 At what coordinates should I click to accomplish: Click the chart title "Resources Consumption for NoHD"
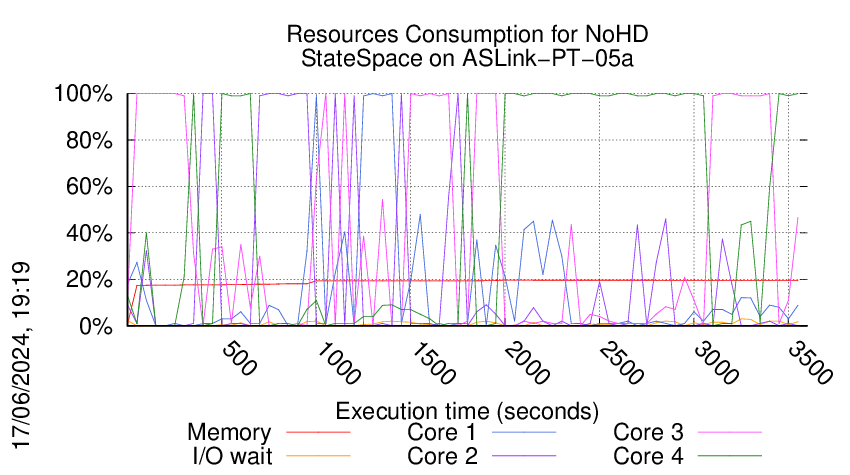pyautogui.click(x=467, y=34)
